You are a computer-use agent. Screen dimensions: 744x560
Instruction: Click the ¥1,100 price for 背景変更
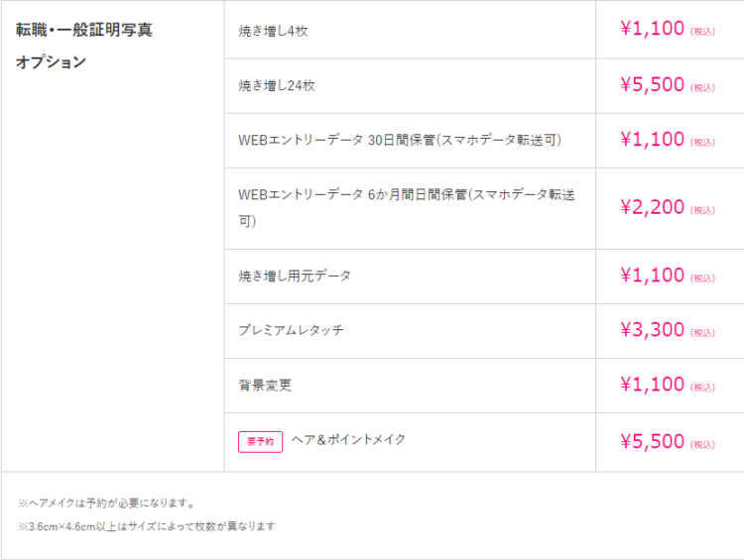tap(668, 385)
